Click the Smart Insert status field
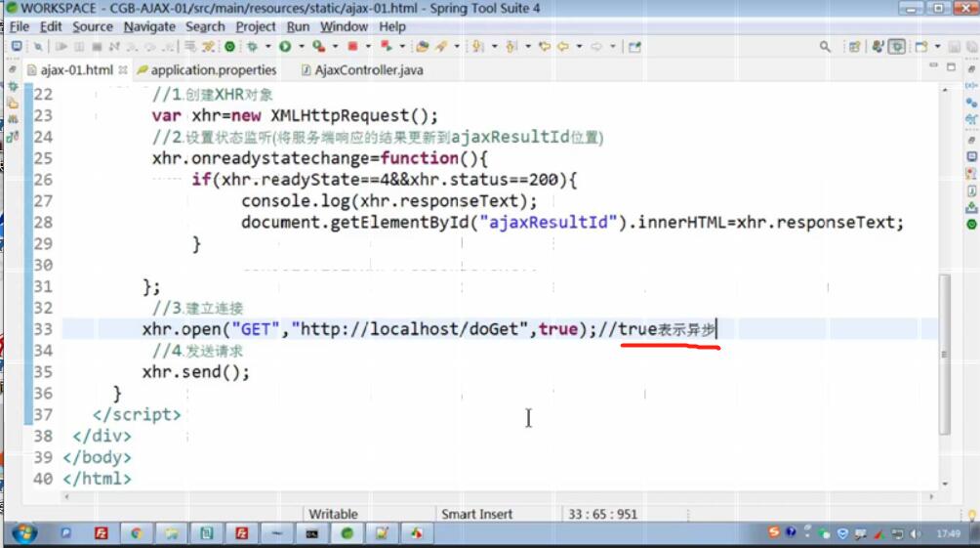Screen dimensions: 980x548 pyautogui.click(x=477, y=514)
